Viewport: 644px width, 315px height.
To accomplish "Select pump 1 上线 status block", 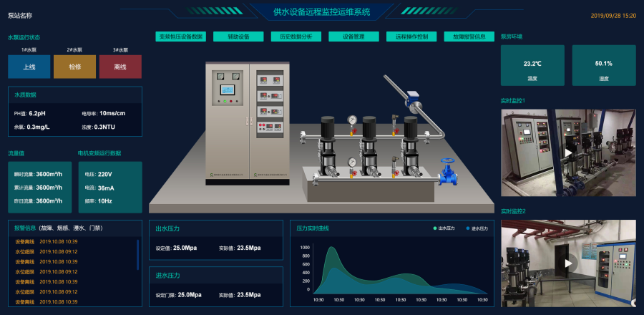I will coord(29,67).
